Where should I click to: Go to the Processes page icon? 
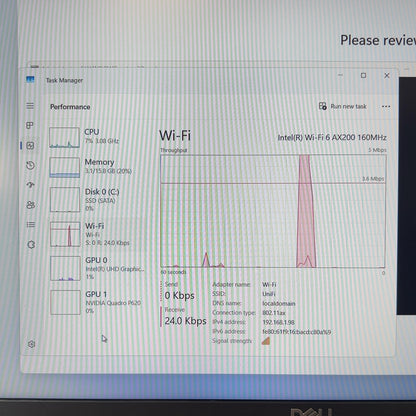tap(30, 125)
